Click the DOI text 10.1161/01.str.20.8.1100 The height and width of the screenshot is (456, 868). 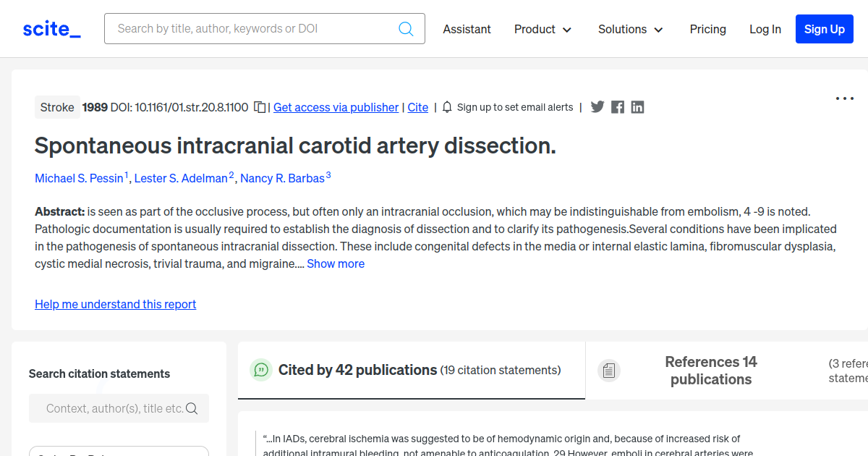(192, 107)
